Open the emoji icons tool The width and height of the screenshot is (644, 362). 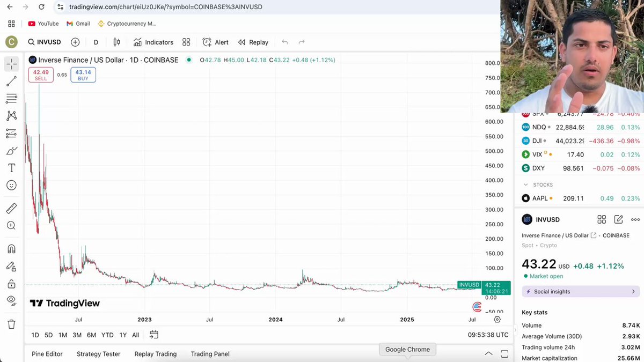coord(11,185)
